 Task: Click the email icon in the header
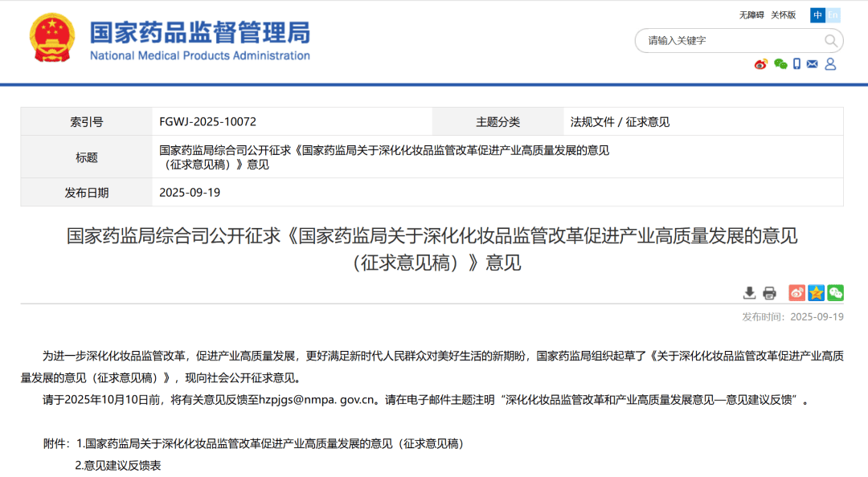813,63
